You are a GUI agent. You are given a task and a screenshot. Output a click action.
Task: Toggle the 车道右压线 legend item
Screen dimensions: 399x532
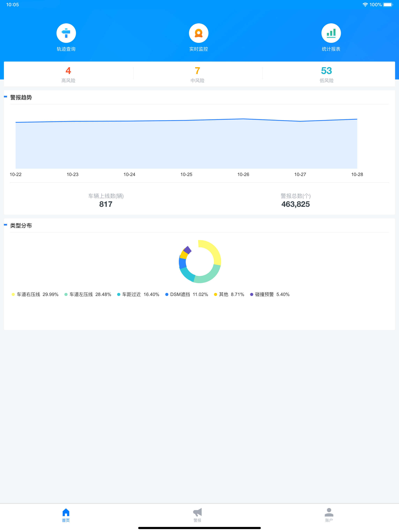click(x=35, y=294)
